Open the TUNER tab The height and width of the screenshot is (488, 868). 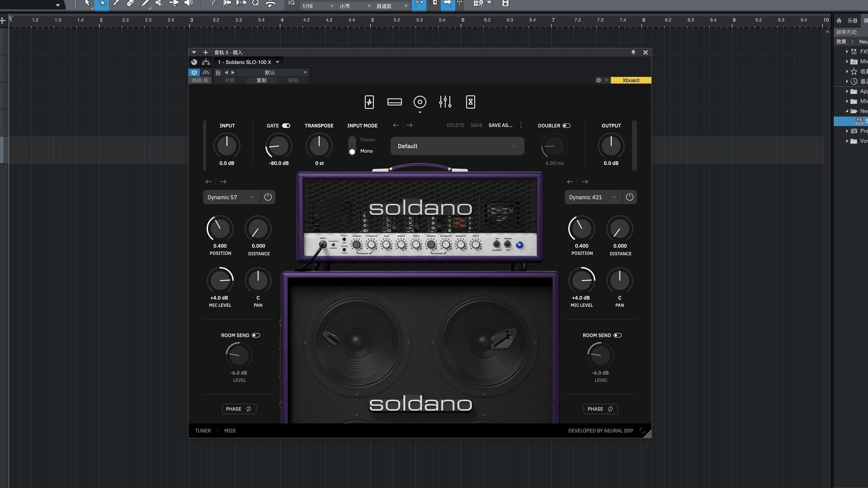[203, 431]
